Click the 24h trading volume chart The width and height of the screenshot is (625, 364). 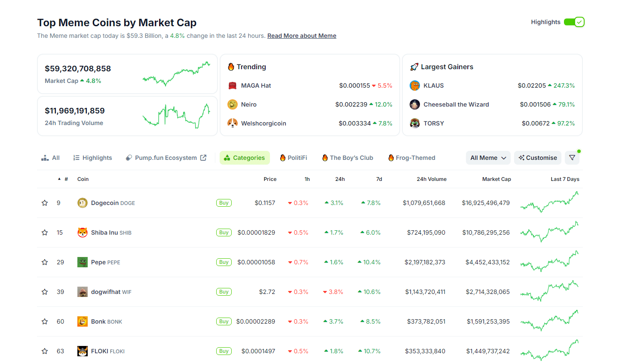pyautogui.click(x=176, y=116)
